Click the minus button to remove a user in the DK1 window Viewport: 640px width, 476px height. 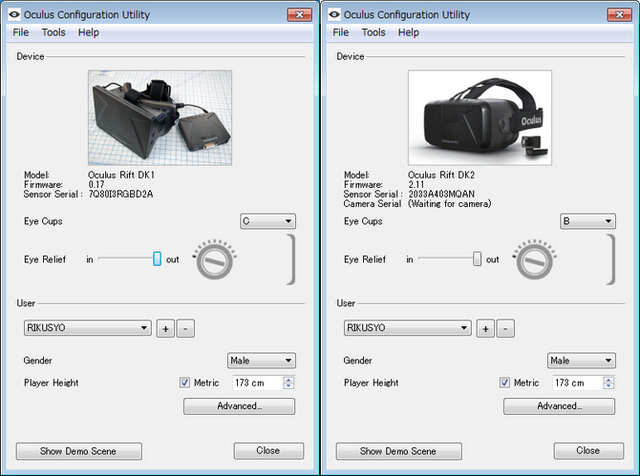(x=186, y=329)
